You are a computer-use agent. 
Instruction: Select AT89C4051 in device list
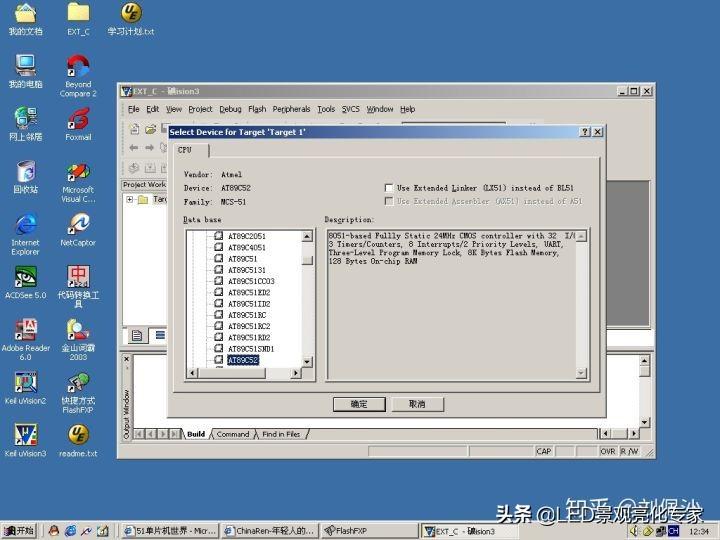click(247, 248)
